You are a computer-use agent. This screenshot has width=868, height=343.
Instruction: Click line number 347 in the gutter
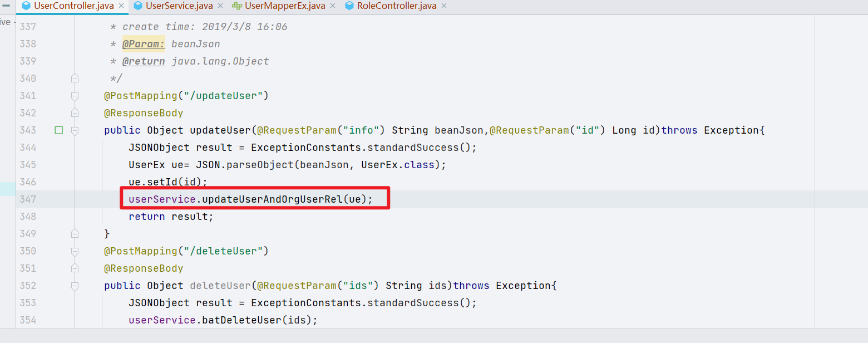pyautogui.click(x=28, y=199)
